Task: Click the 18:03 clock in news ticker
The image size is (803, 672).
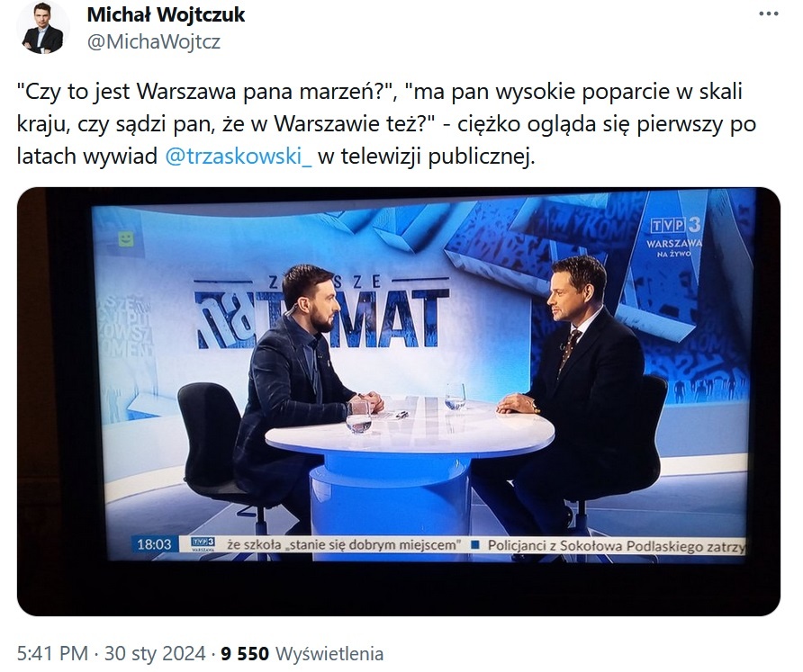Action: [x=154, y=544]
